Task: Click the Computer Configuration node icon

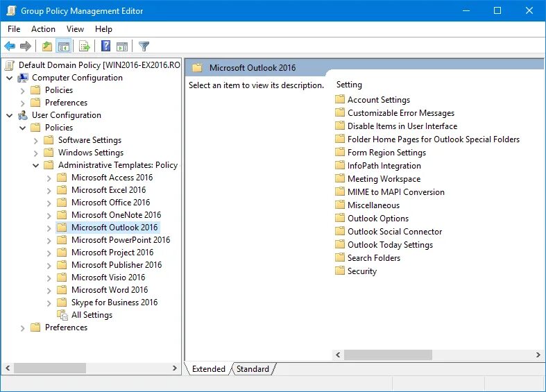Action: tap(23, 78)
